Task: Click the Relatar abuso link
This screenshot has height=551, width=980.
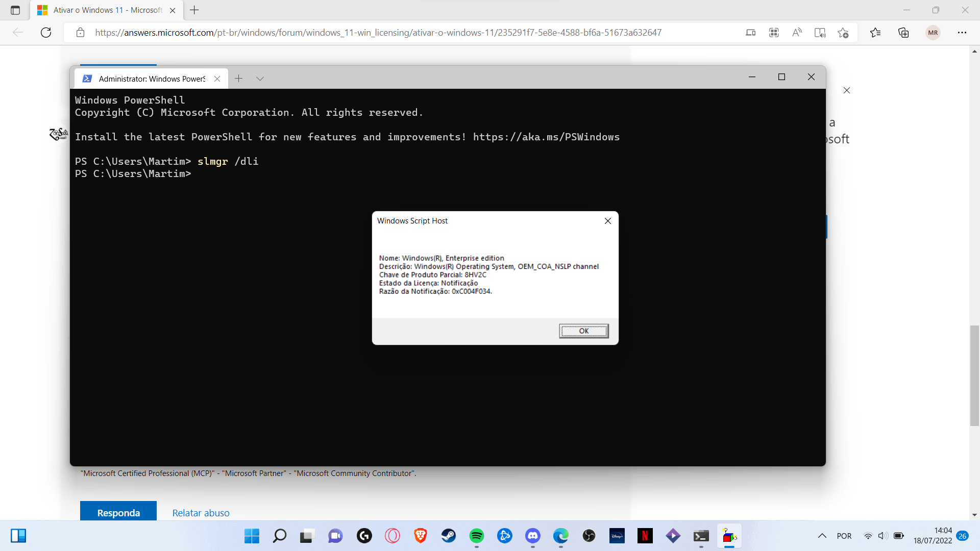Action: click(x=201, y=513)
